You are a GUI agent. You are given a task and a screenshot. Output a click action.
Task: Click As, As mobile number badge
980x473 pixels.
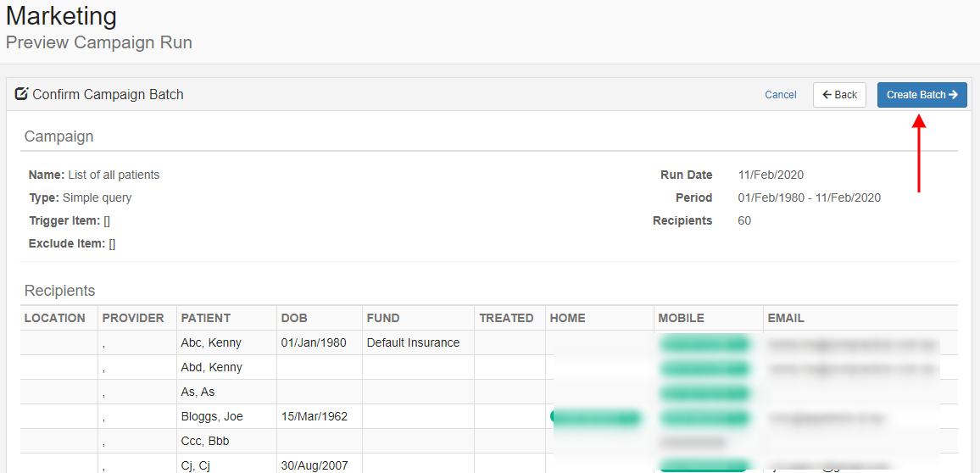(704, 392)
